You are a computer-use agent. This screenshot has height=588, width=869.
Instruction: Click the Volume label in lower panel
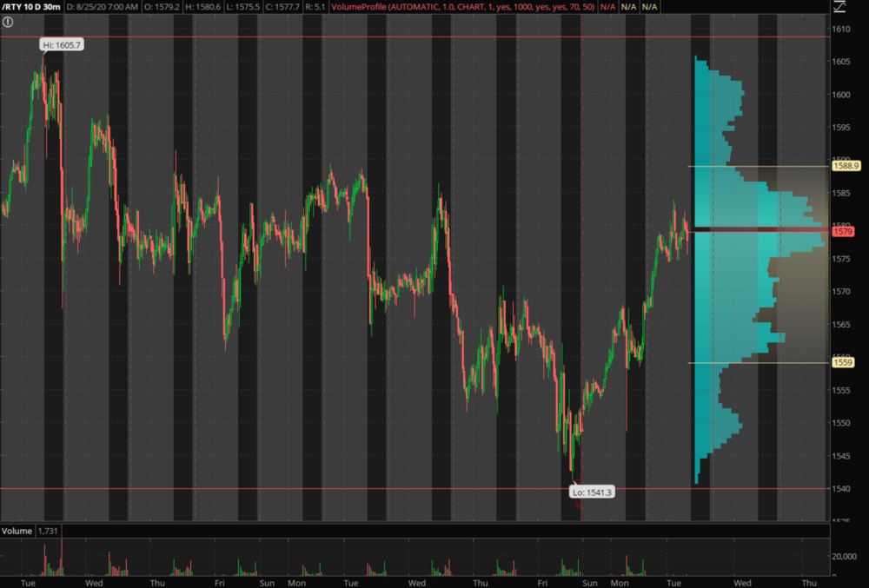[17, 530]
